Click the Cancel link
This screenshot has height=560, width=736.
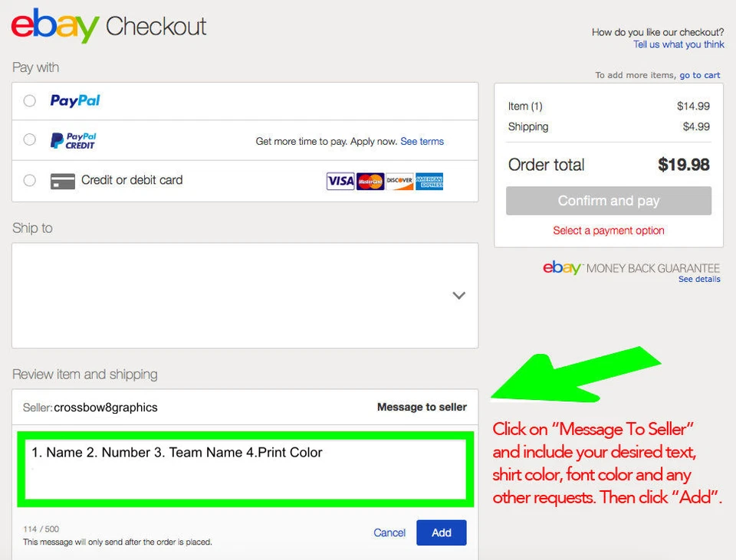(x=389, y=532)
